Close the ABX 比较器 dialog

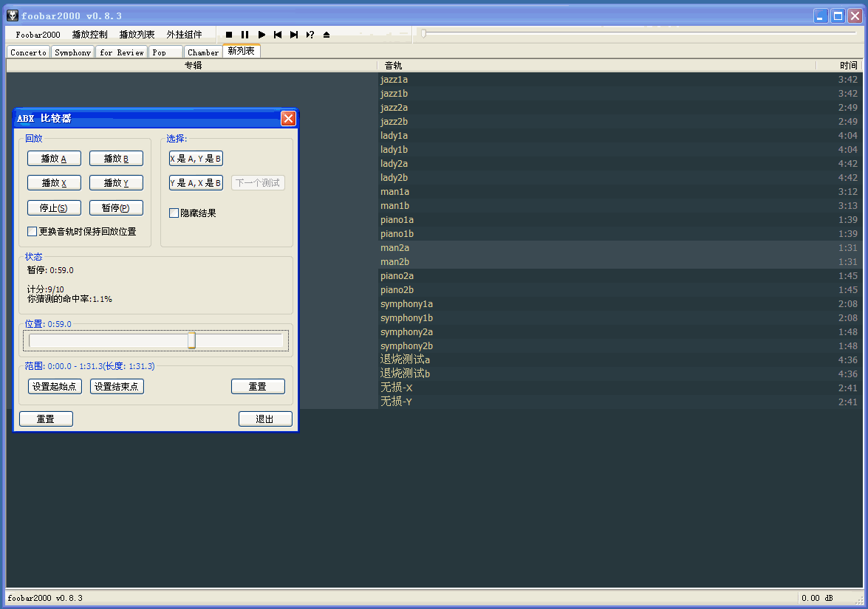click(288, 118)
